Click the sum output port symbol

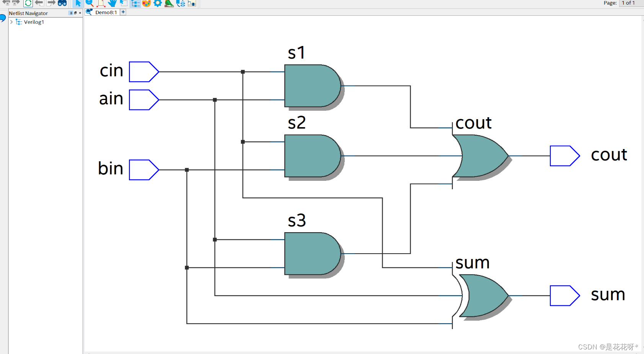pyautogui.click(x=565, y=296)
